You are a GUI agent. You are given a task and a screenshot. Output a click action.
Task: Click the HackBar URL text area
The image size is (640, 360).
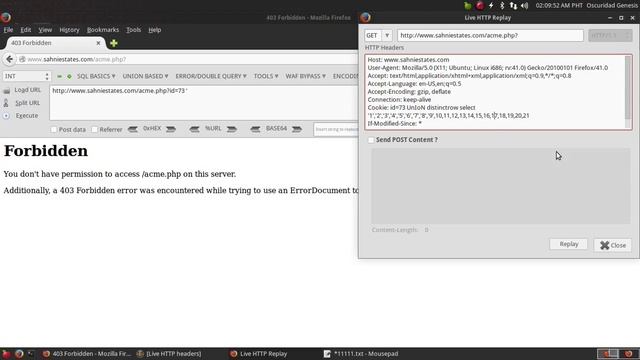(204, 103)
